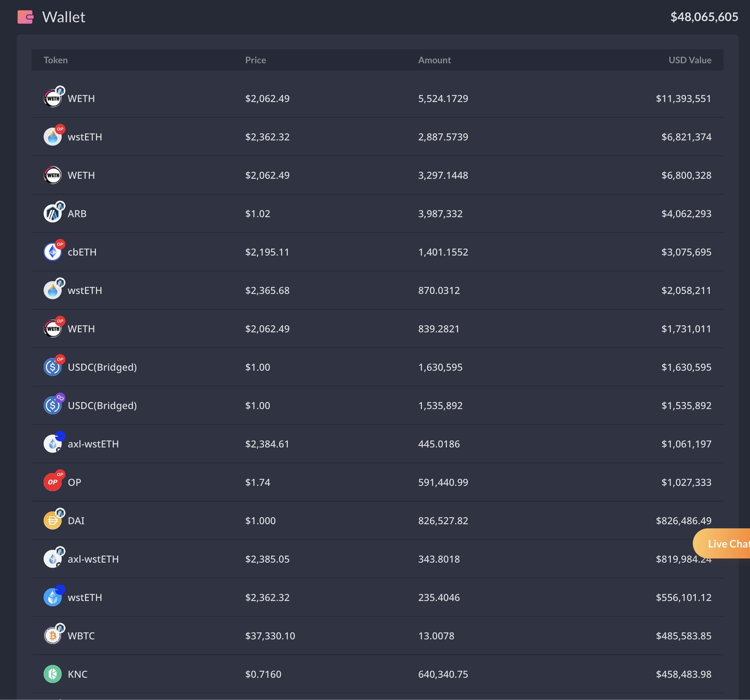Click USDC(Bridged) icon with purple chain badge
The image size is (750, 700).
(53, 405)
